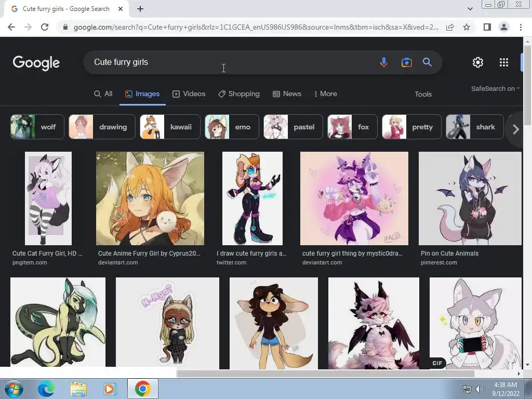The image size is (532, 399).
Task: Click Chrome icon in the taskbar
Action: 142,389
